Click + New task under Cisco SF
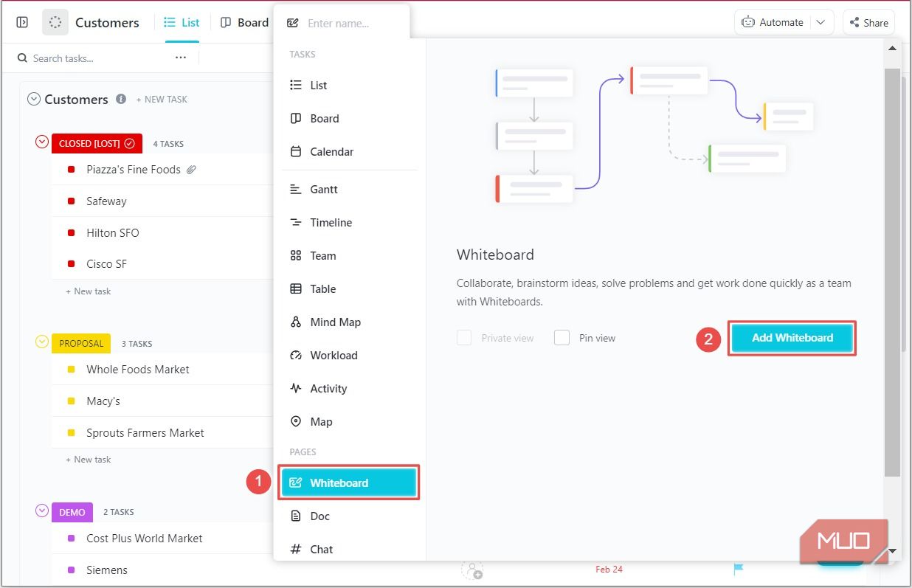Image resolution: width=912 pixels, height=588 pixels. (89, 291)
